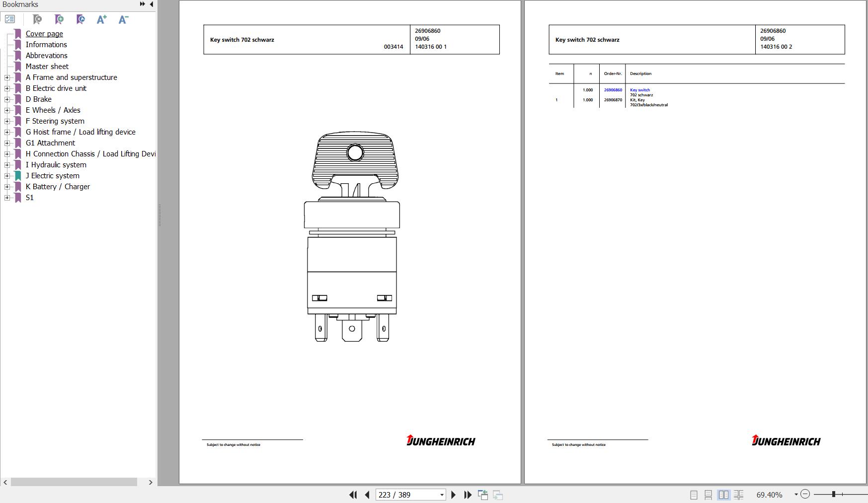Viewport: 868px width, 503px height.
Task: Click the order number 26906870 cell
Action: coord(613,100)
